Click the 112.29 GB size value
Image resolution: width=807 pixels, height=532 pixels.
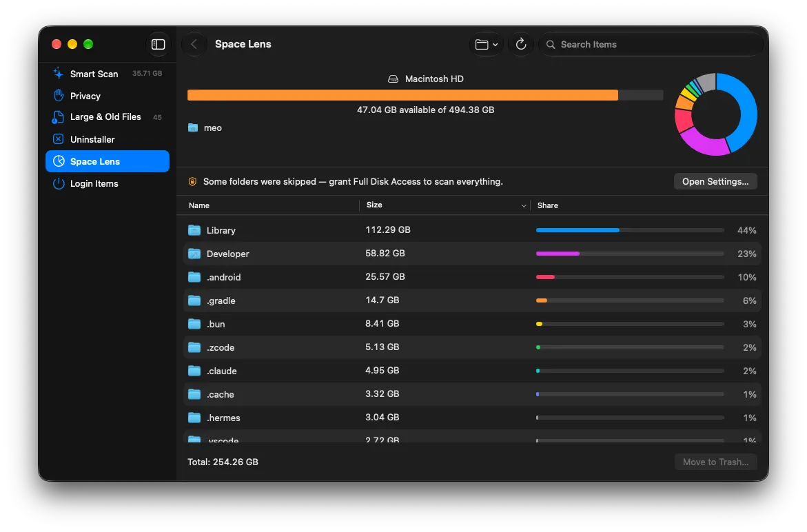[x=388, y=230]
